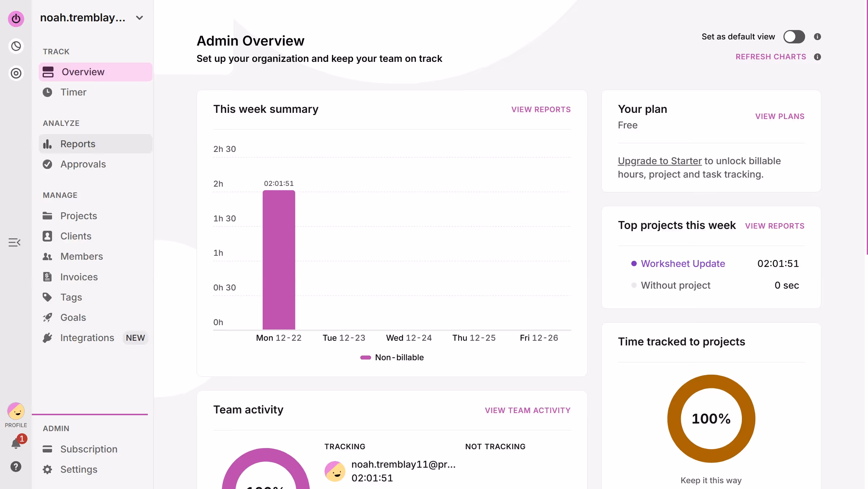This screenshot has width=868, height=489.
Task: Click Upgrade to Starter link
Action: (659, 161)
